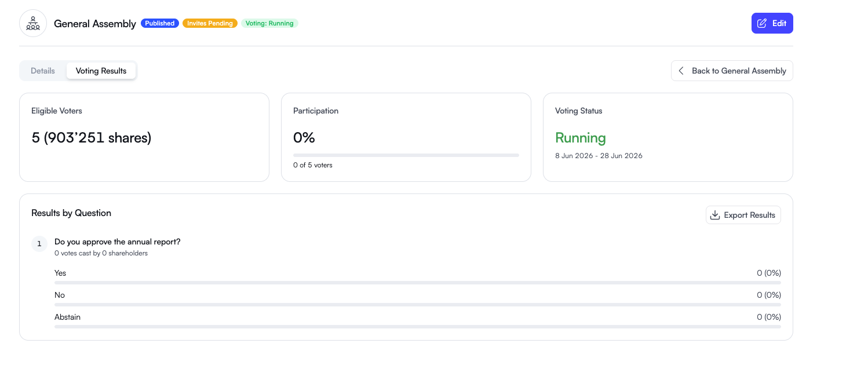Click the Yes option label
Viewport: 868px width, 380px height.
pyautogui.click(x=60, y=273)
